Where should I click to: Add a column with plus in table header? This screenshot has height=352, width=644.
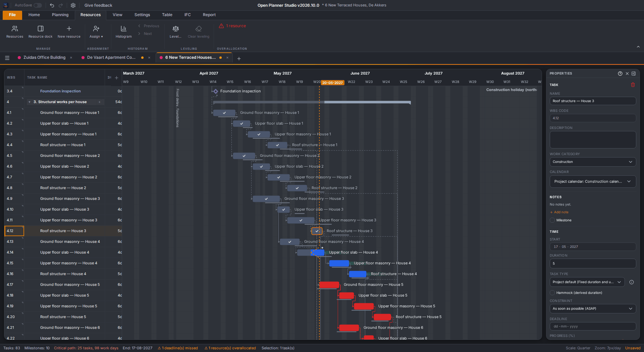click(x=116, y=78)
